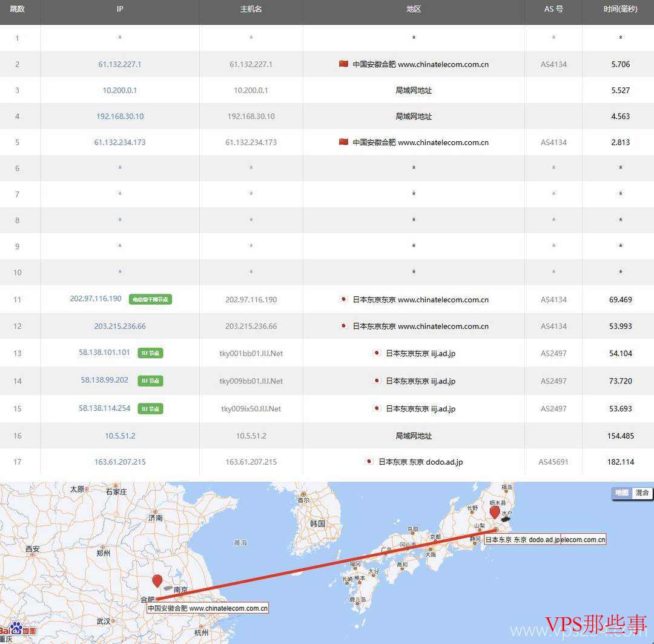Image resolution: width=654 pixels, height=644 pixels.
Task: Click the 主机名 column header
Action: click(x=251, y=8)
